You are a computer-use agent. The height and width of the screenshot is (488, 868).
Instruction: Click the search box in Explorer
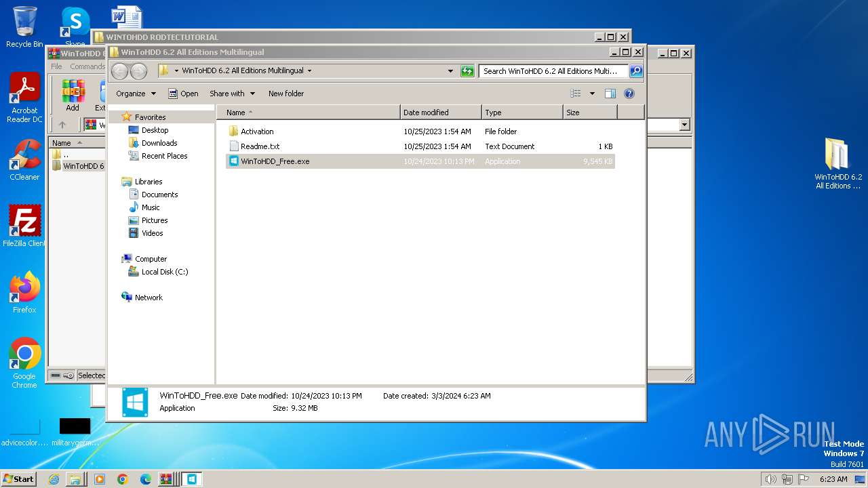click(x=553, y=70)
